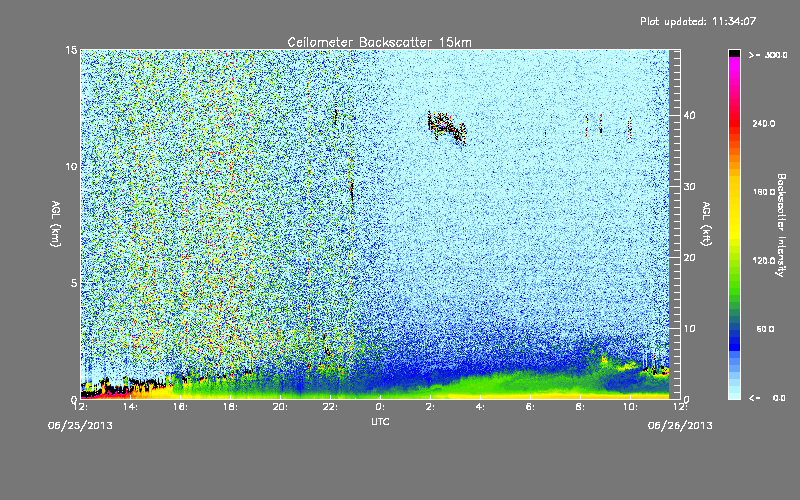The width and height of the screenshot is (800, 500).
Task: Click the "20" tick on the kft axis
Action: pyautogui.click(x=689, y=258)
